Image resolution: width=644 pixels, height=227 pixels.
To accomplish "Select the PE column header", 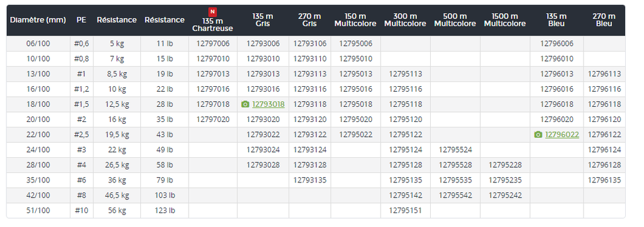I will pos(82,19).
